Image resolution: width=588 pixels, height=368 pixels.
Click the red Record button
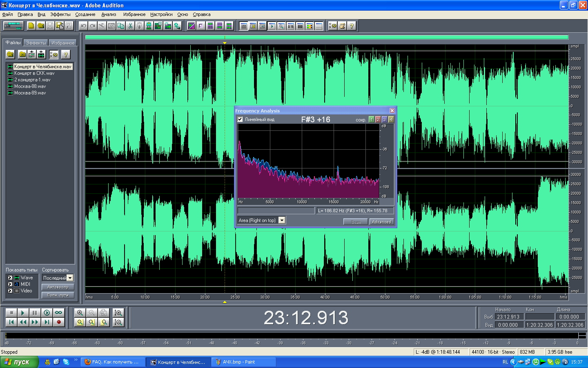(59, 322)
